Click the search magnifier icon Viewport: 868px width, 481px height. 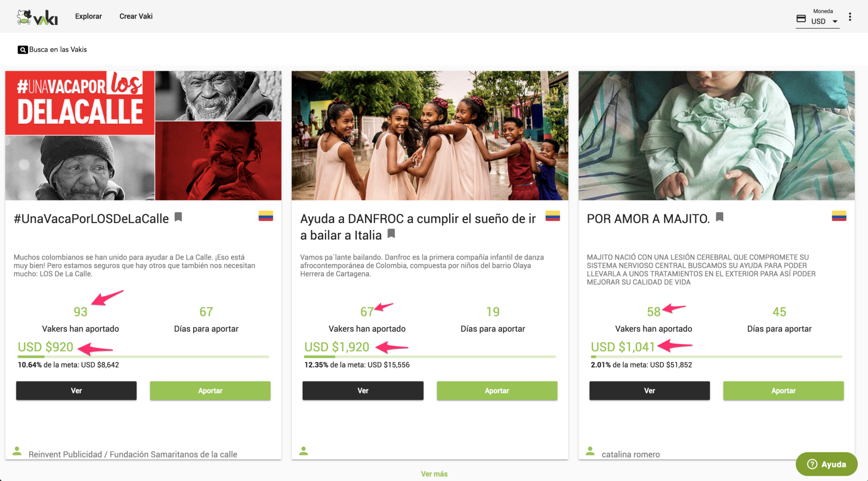click(x=23, y=49)
